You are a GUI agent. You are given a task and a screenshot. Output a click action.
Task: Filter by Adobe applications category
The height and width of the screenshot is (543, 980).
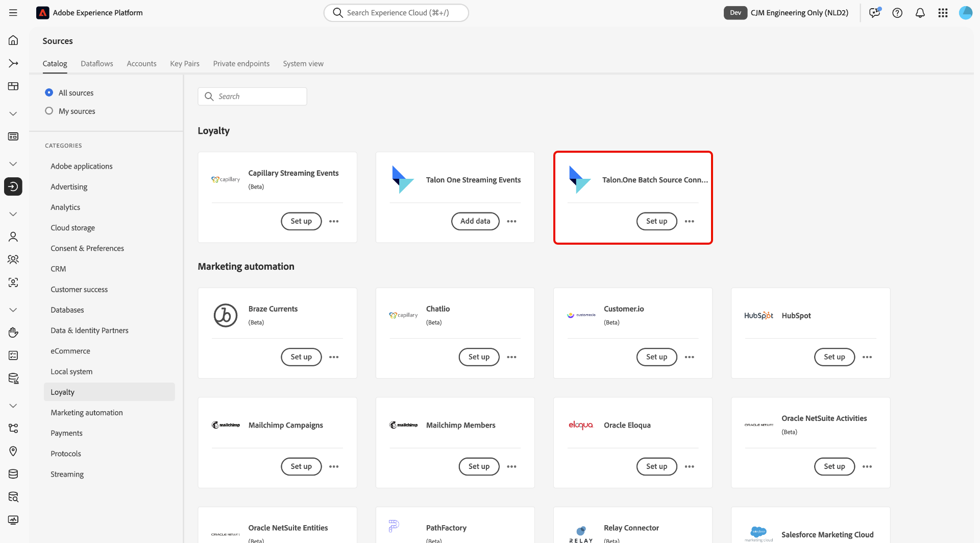click(x=82, y=166)
